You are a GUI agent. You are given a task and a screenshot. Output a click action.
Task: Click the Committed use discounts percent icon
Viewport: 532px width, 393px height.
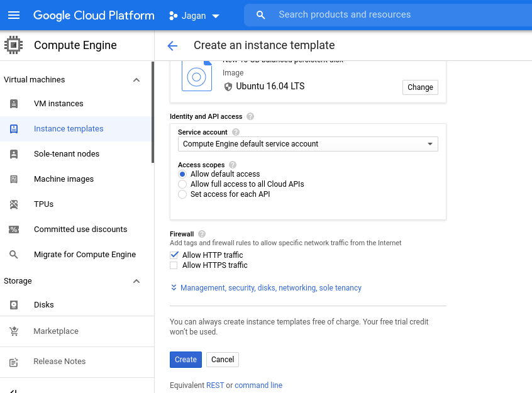[x=14, y=230]
